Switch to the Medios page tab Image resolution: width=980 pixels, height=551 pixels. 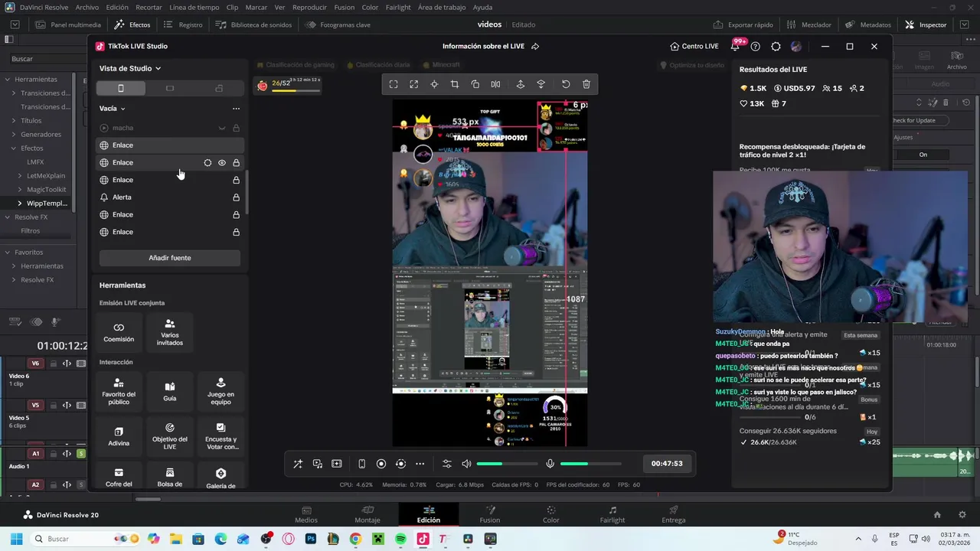point(306,514)
